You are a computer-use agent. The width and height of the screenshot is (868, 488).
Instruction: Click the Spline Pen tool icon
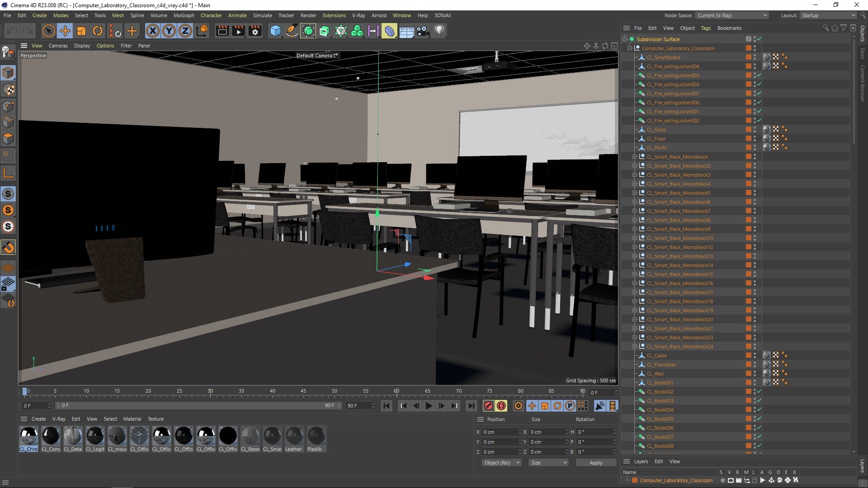(292, 31)
